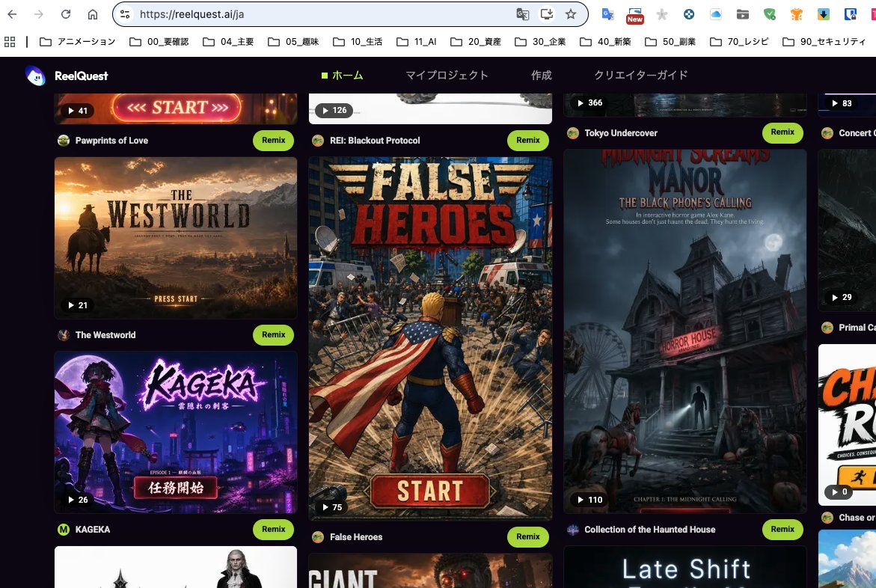Remix The Westworld
The height and width of the screenshot is (588, 876).
[273, 335]
